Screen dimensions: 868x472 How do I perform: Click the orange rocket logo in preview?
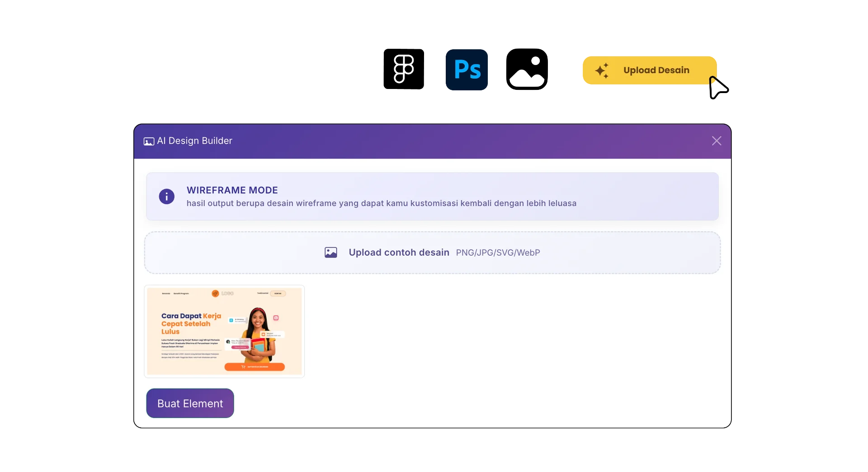point(215,294)
